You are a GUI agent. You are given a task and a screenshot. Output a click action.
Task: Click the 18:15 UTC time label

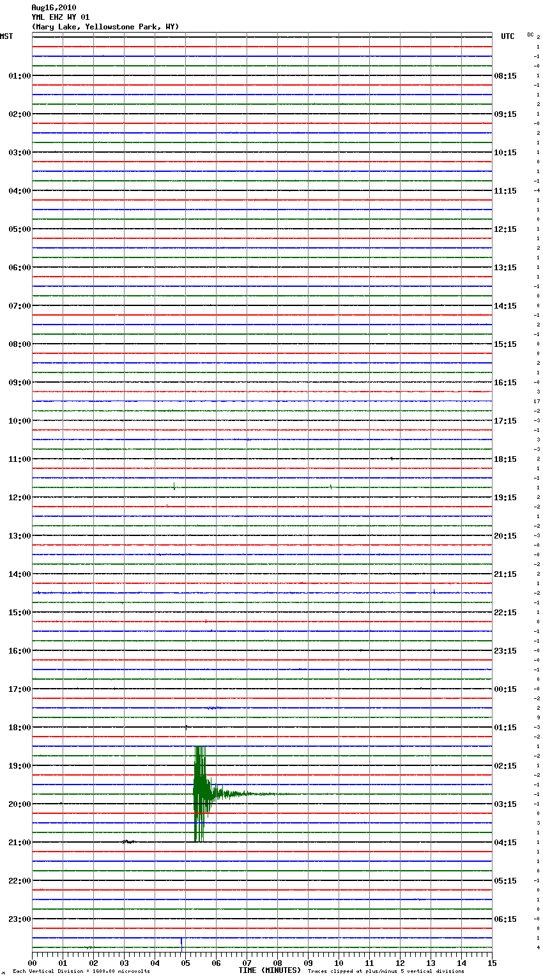coord(505,459)
